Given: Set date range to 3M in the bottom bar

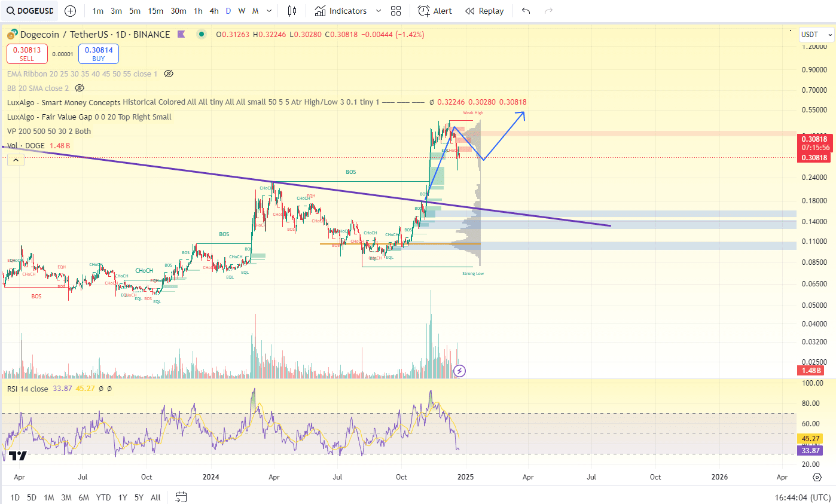Looking at the screenshot, I should pos(66,497).
